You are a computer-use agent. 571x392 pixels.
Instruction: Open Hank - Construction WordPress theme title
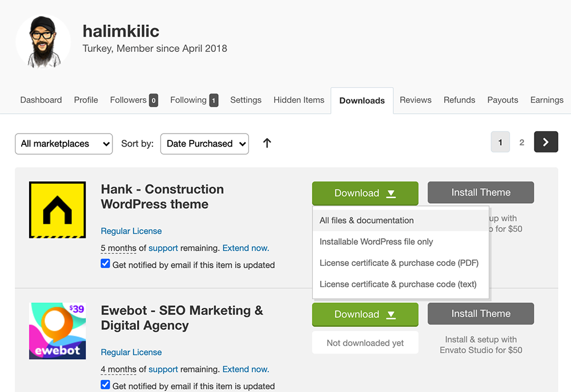[x=162, y=196]
